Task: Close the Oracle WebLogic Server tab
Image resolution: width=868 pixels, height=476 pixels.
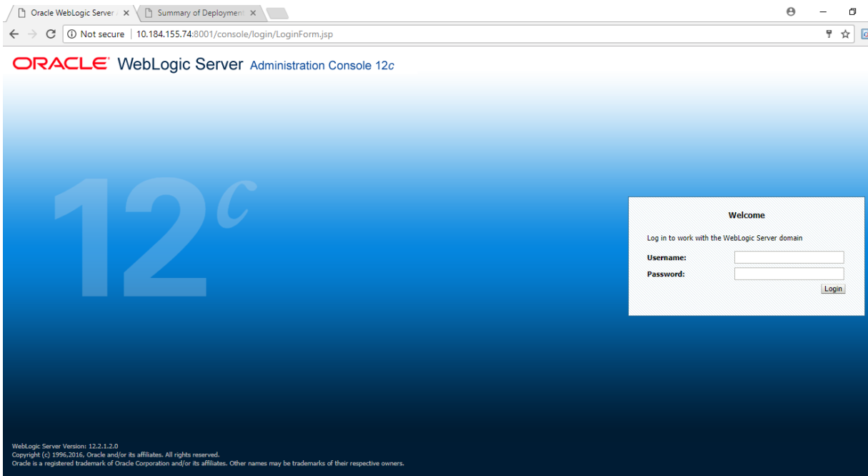Action: (126, 13)
